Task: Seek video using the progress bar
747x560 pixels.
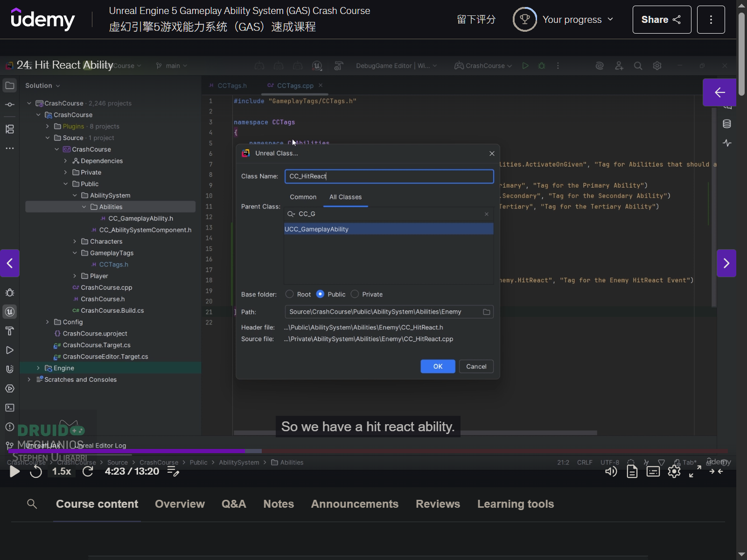Action: [x=368, y=451]
